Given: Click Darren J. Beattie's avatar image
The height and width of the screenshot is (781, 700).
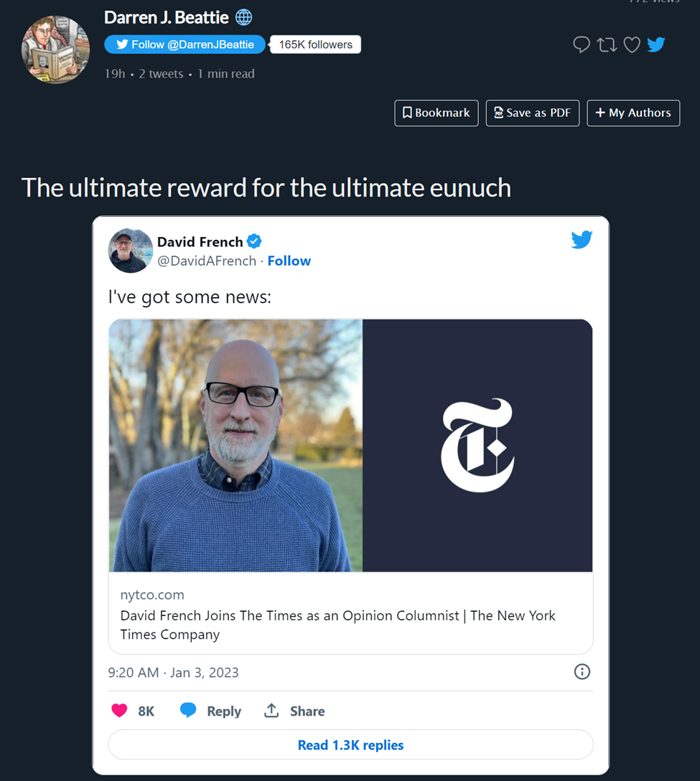Looking at the screenshot, I should pyautogui.click(x=55, y=50).
